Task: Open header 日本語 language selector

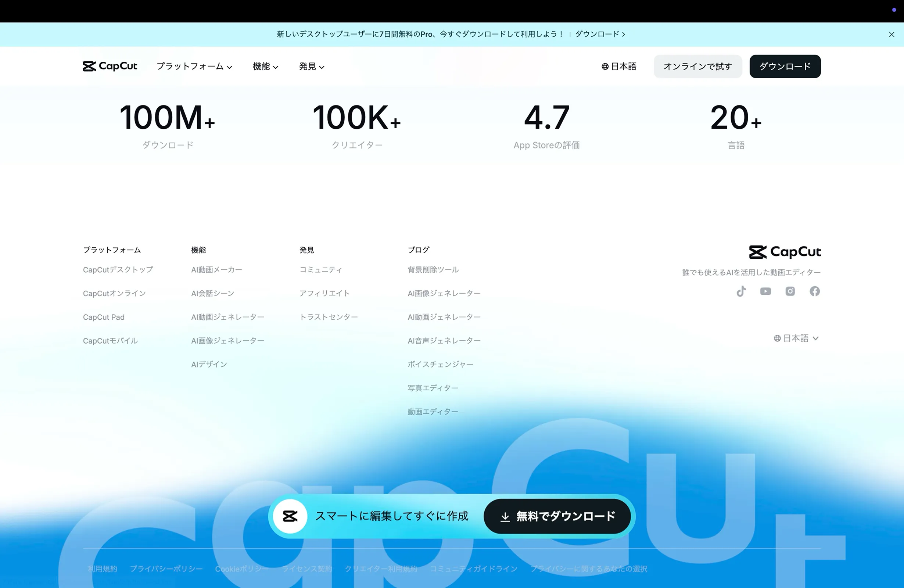Action: (619, 67)
